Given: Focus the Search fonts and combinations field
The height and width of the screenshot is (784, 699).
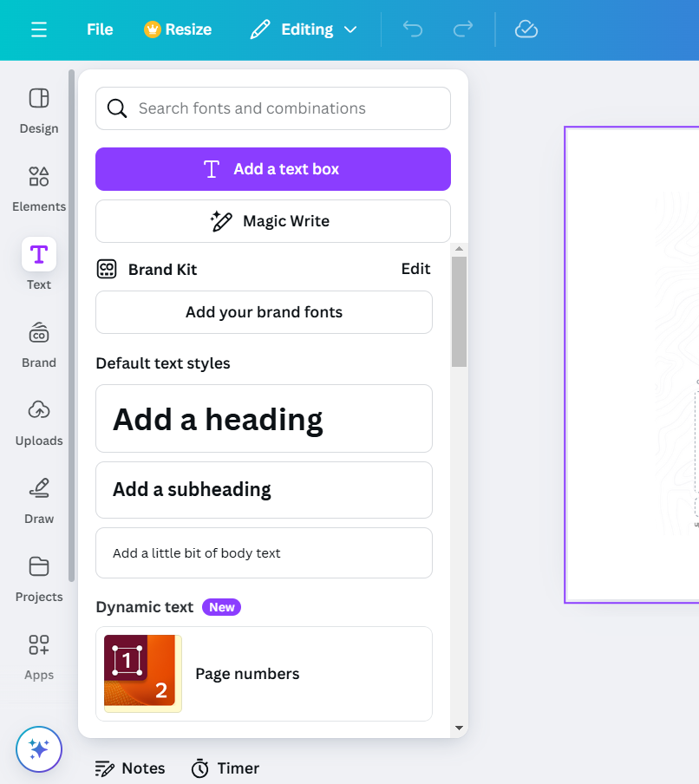Looking at the screenshot, I should tap(273, 108).
